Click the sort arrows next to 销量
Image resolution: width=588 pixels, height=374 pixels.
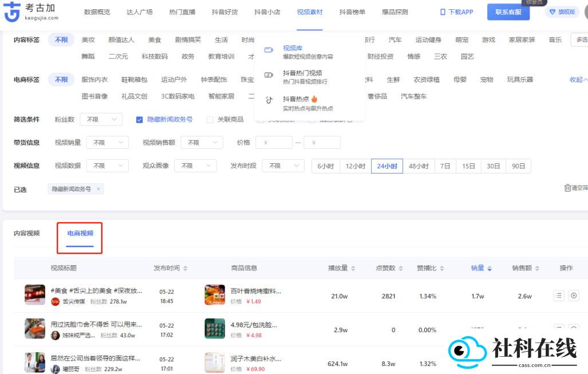click(490, 268)
